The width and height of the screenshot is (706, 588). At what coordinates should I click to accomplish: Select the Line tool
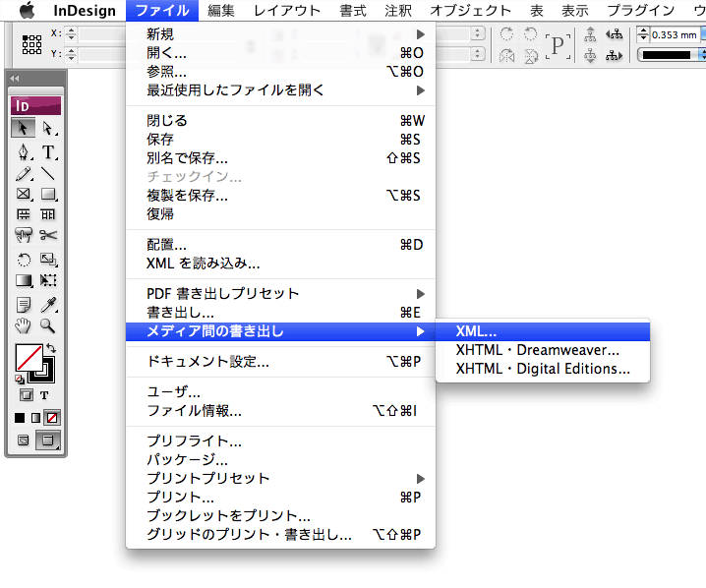tap(48, 174)
